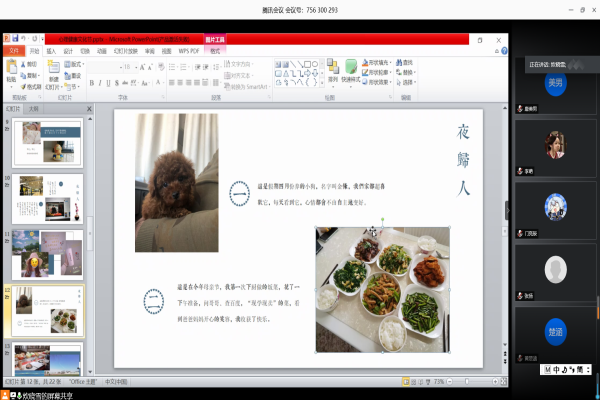The height and width of the screenshot is (400, 600).
Task: Toggle Bold formatting in font group
Action: coord(91,83)
